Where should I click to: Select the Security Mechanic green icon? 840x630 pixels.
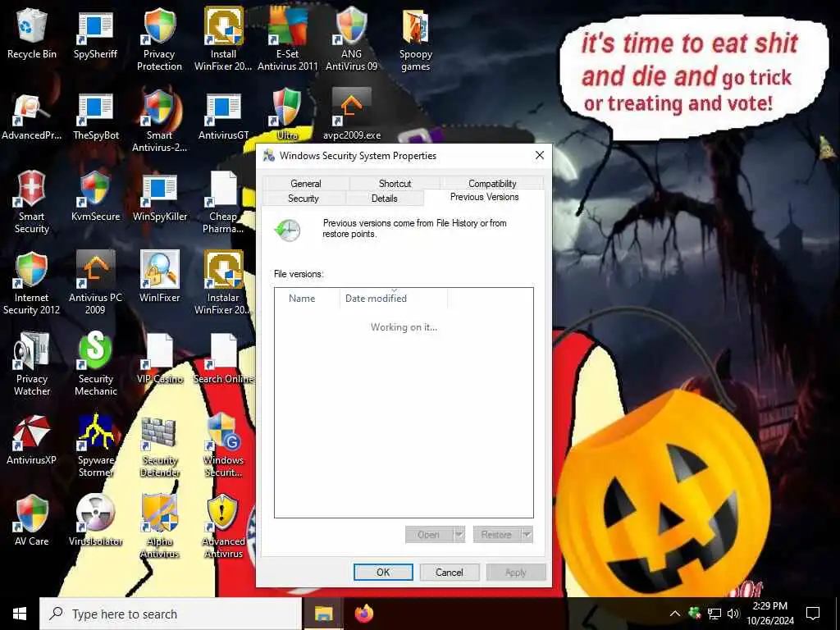[95, 365]
